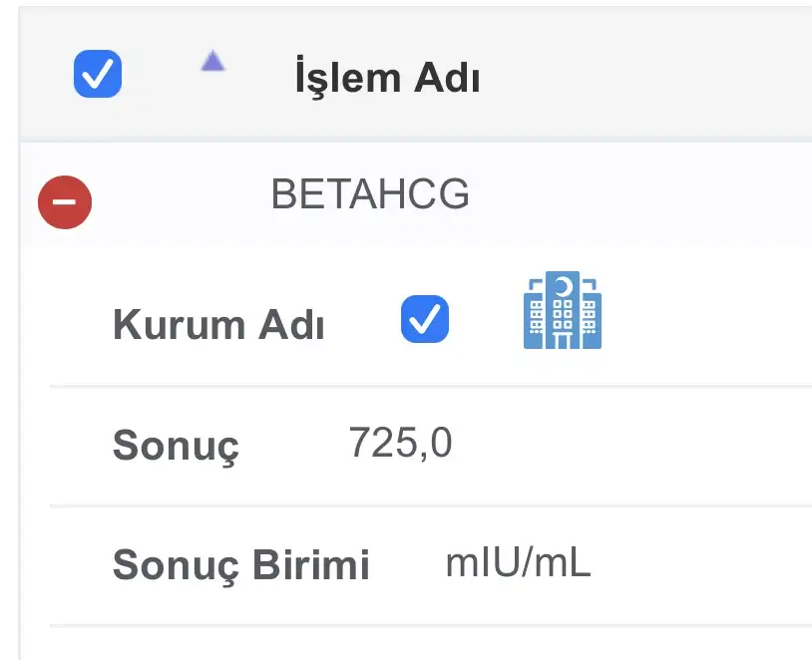This screenshot has height=660, width=812.
Task: Click the Sonuç Birimi field label
Action: pos(241,564)
